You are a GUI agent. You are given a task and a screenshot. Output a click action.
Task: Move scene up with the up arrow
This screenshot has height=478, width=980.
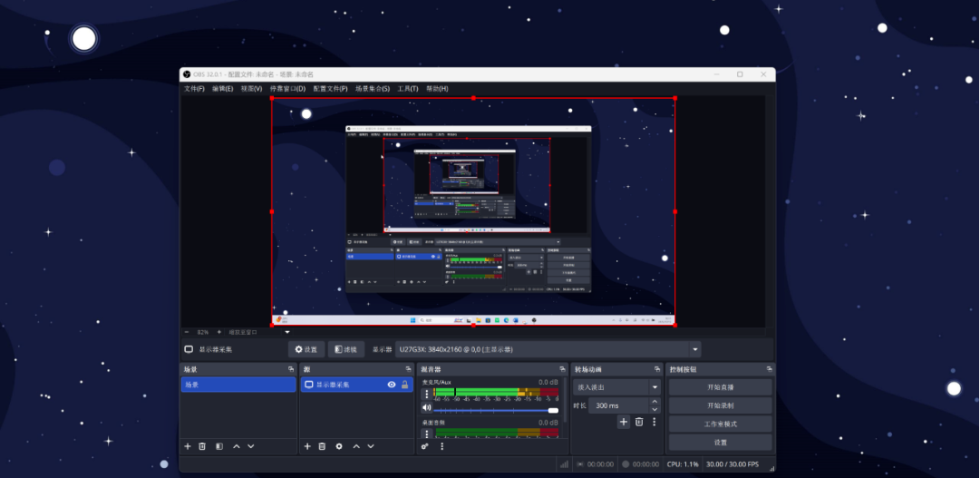coord(237,446)
